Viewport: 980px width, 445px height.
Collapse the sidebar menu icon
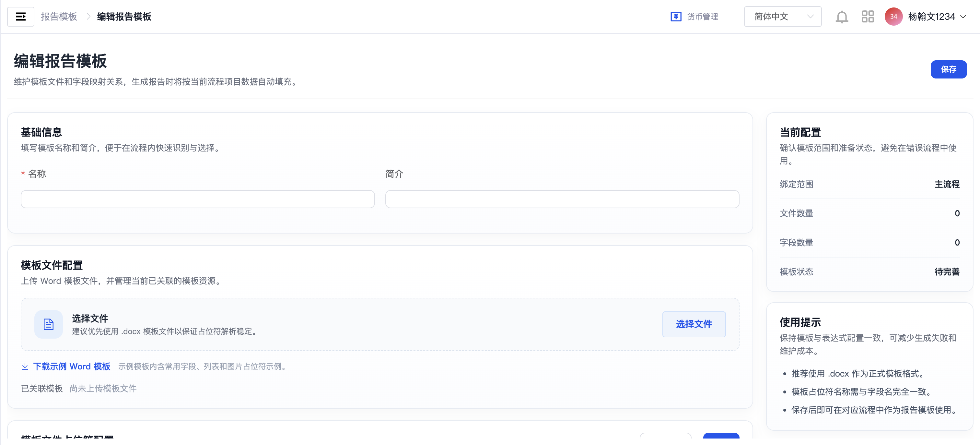(x=20, y=17)
